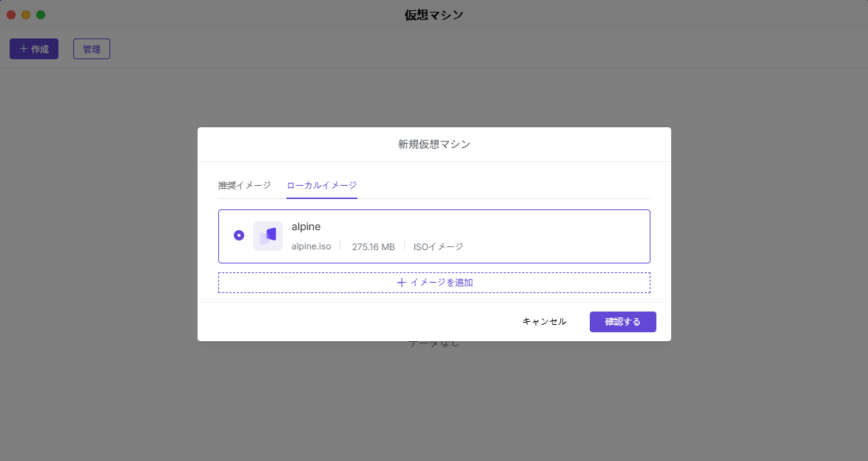
Task: Select the ローカルイメージ tab
Action: tap(321, 186)
